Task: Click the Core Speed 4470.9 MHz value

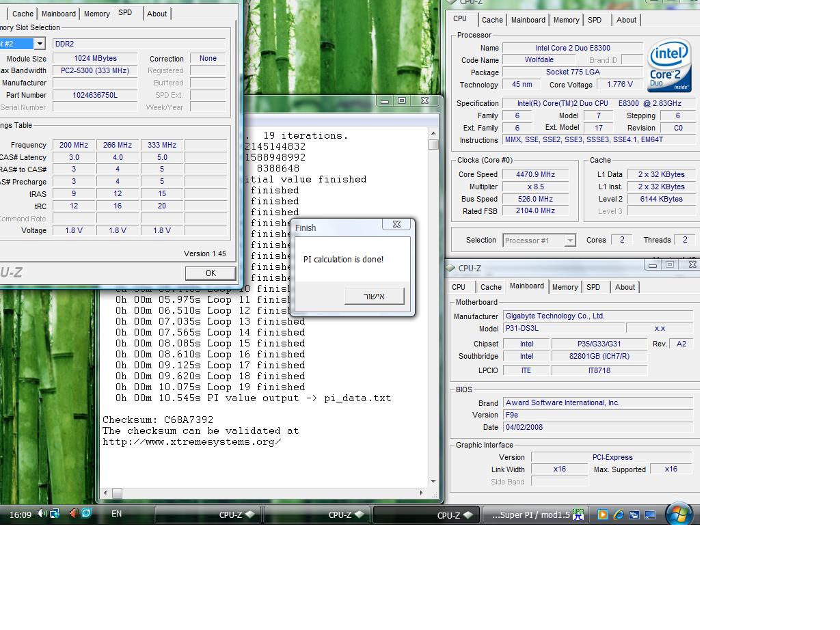Action: (535, 174)
